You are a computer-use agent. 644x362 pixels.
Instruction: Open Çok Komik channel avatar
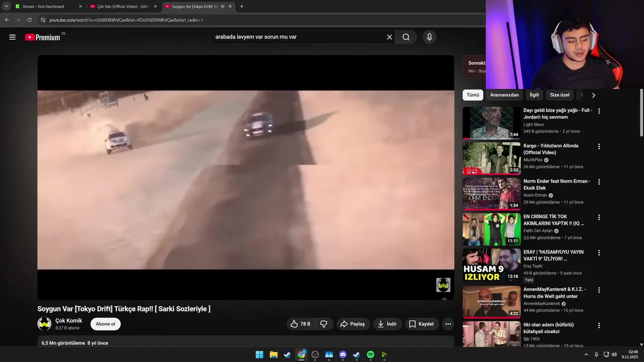coord(44,324)
